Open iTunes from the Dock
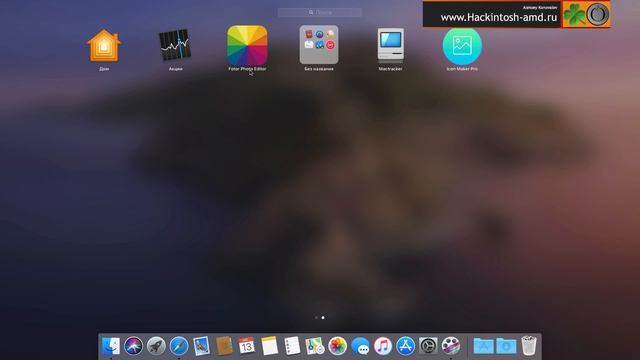The image size is (640, 360). point(383,346)
